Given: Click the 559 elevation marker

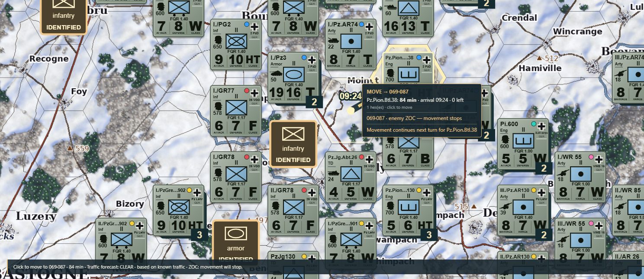Looking at the screenshot, I should (78, 149).
